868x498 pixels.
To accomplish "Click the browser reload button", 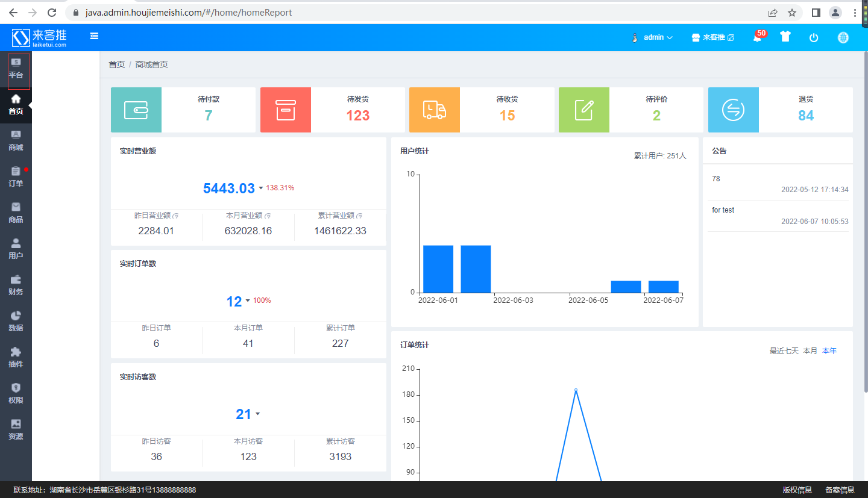I will [x=52, y=12].
